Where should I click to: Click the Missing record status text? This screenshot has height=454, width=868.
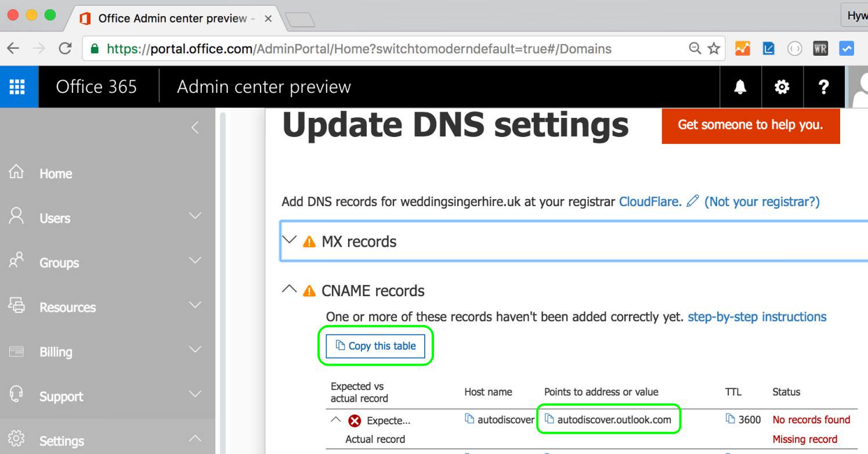click(x=805, y=439)
